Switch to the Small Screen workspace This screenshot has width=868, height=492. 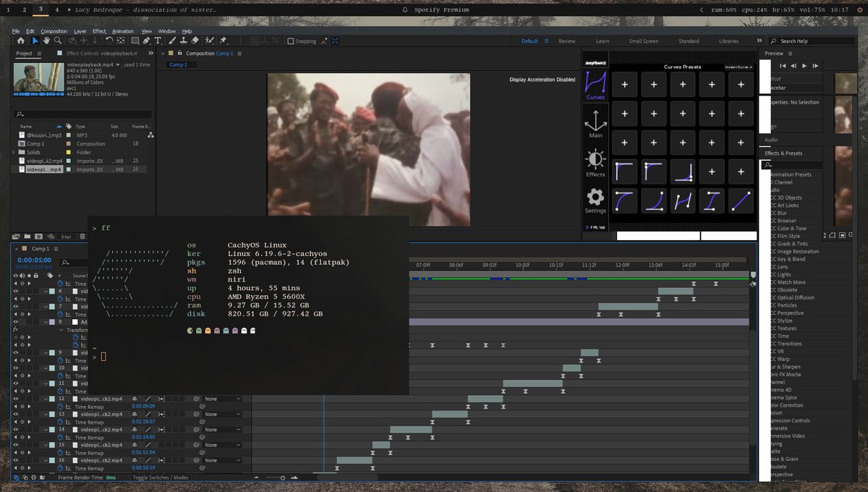click(x=644, y=41)
